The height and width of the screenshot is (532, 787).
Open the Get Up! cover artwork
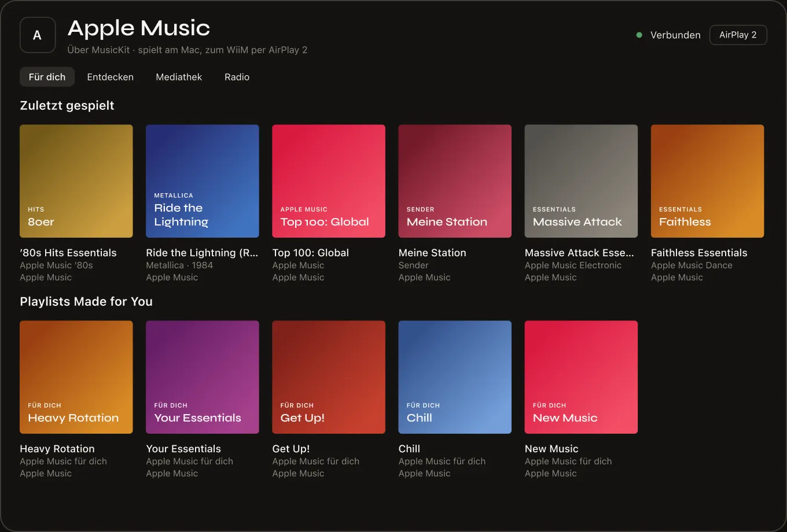(329, 377)
